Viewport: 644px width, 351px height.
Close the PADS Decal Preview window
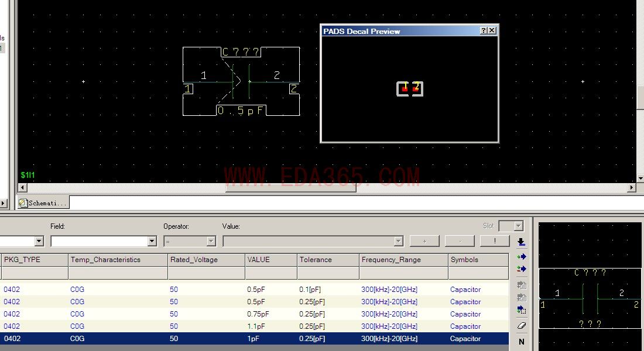pos(492,30)
